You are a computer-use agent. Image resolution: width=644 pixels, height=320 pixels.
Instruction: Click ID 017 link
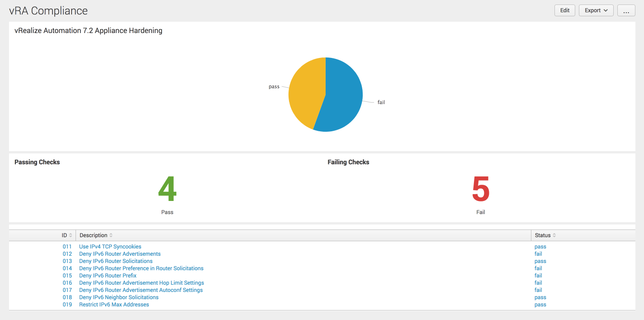(67, 290)
